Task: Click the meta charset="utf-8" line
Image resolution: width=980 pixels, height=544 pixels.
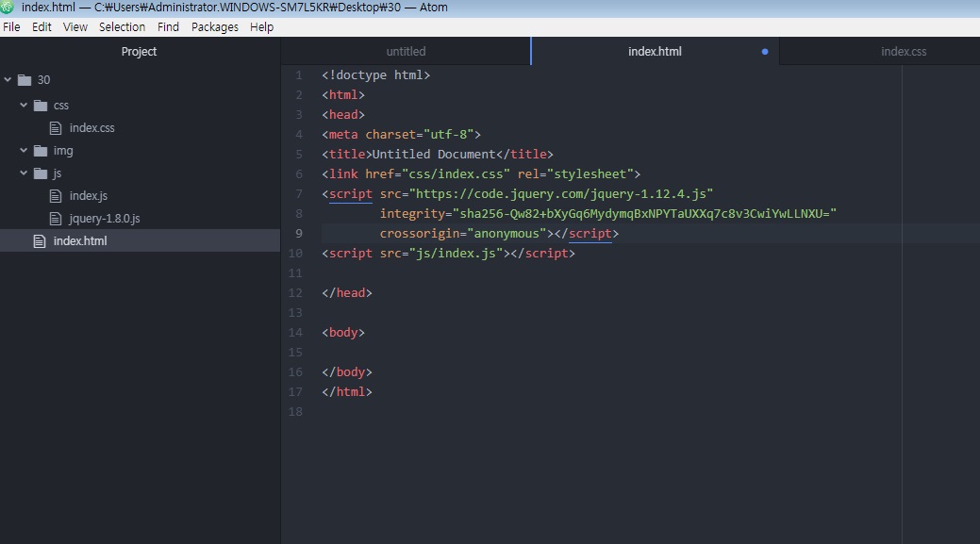Action: click(x=401, y=134)
